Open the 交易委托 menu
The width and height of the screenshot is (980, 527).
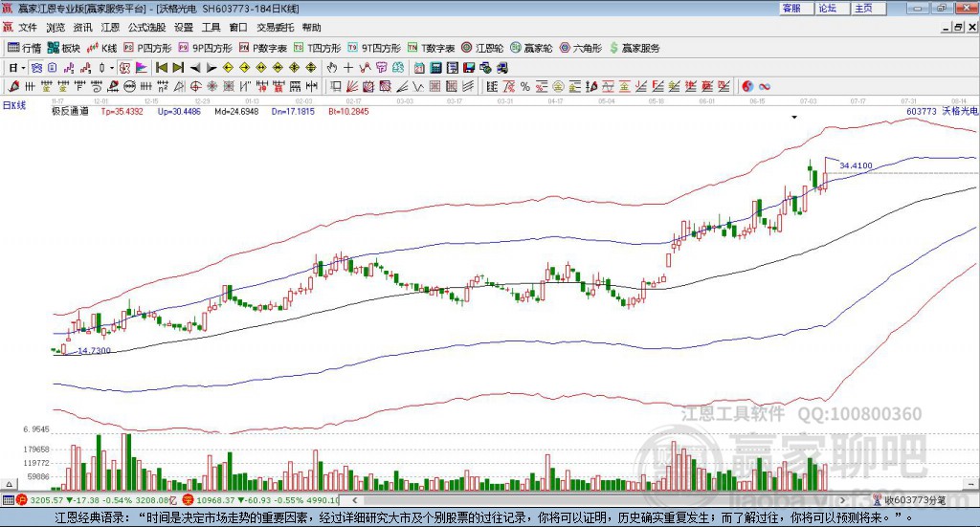tap(275, 28)
